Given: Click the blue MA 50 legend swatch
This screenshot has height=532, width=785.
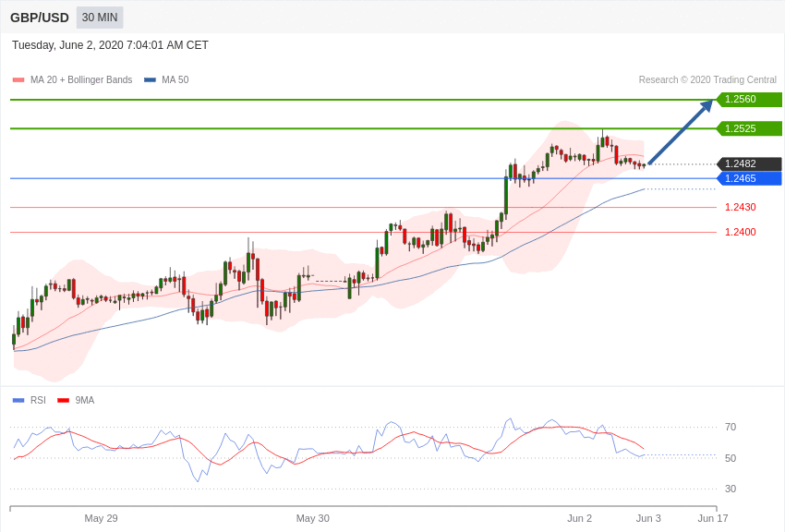Looking at the screenshot, I should (150, 79).
